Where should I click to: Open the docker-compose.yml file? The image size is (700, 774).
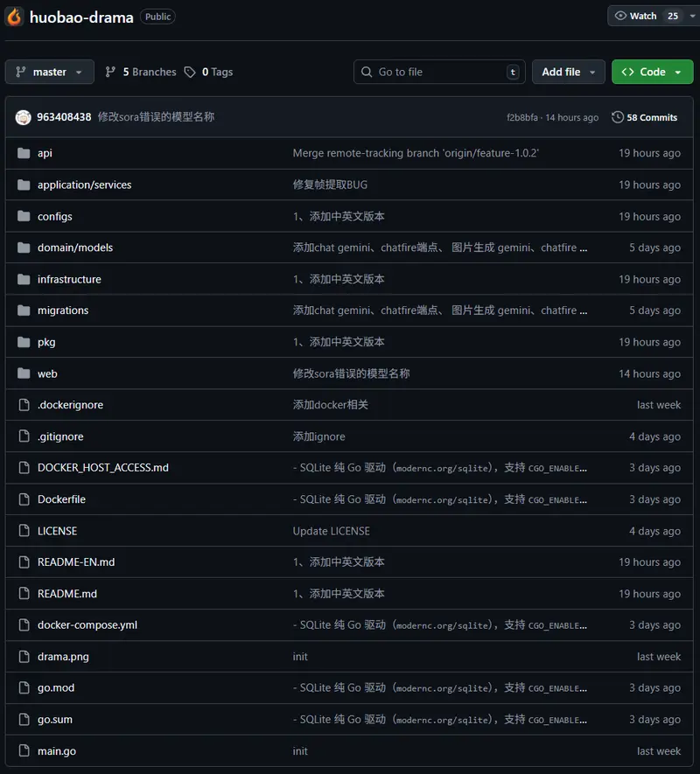(x=87, y=625)
